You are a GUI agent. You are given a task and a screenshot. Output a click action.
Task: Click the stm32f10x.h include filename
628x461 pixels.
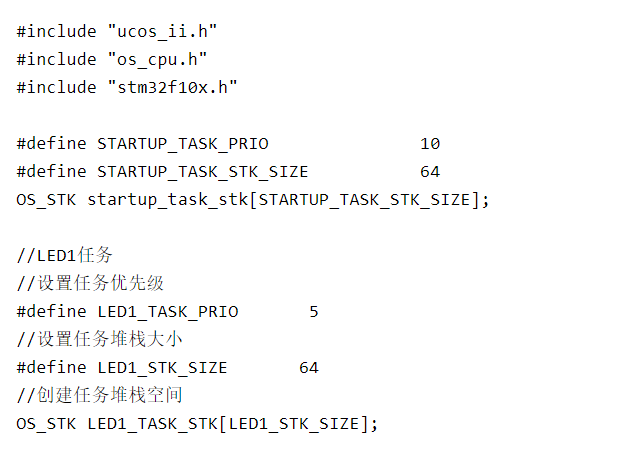(x=173, y=87)
